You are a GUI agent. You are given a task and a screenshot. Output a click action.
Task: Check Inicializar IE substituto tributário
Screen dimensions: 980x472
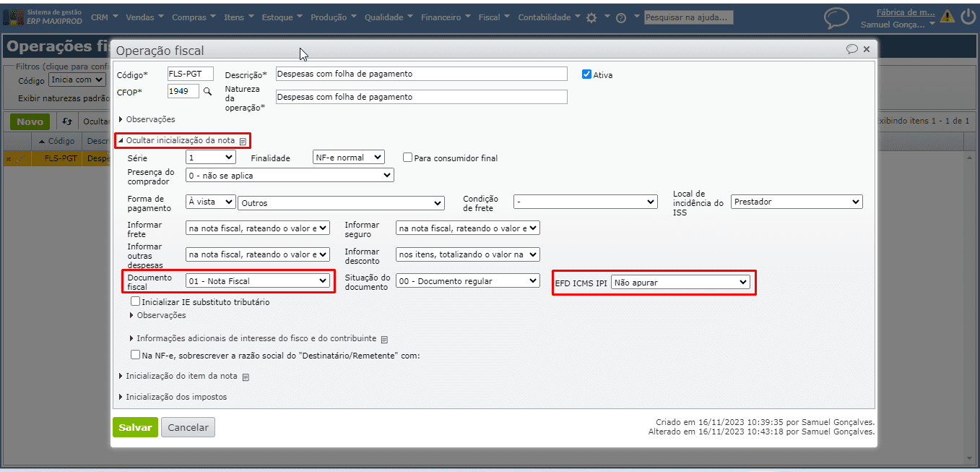tap(135, 301)
